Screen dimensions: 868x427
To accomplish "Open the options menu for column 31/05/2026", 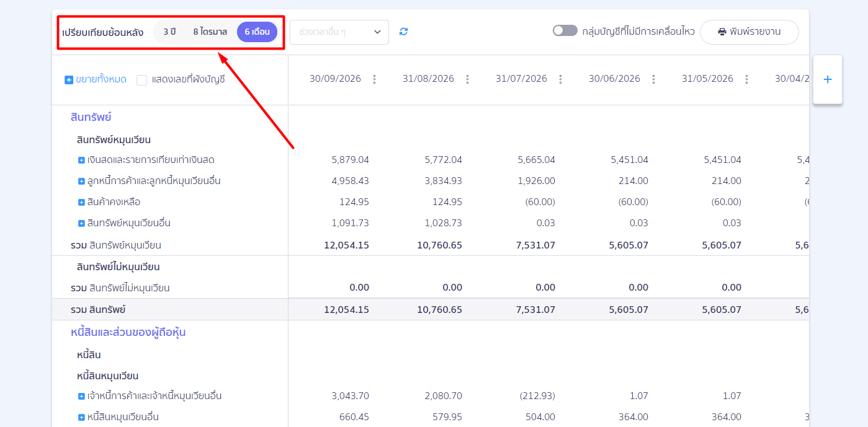I will click(x=746, y=79).
